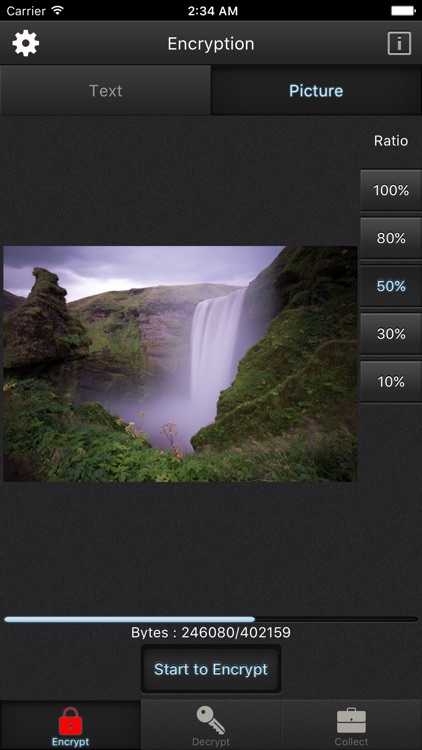Choose the 100% ratio option
The height and width of the screenshot is (750, 422).
click(391, 190)
